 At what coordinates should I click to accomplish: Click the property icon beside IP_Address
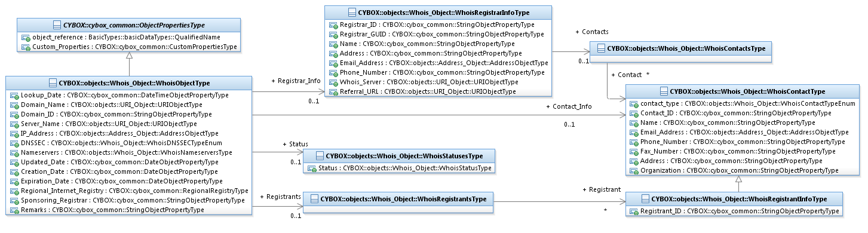point(15,133)
